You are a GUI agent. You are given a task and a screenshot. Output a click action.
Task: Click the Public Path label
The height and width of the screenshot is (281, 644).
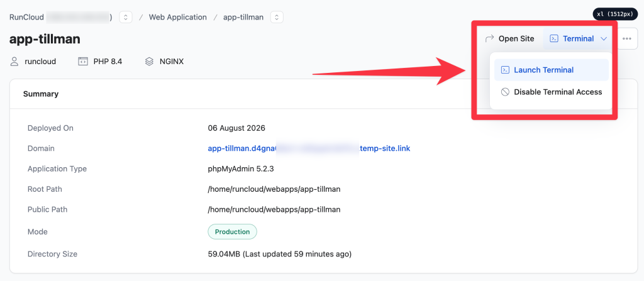tap(47, 209)
